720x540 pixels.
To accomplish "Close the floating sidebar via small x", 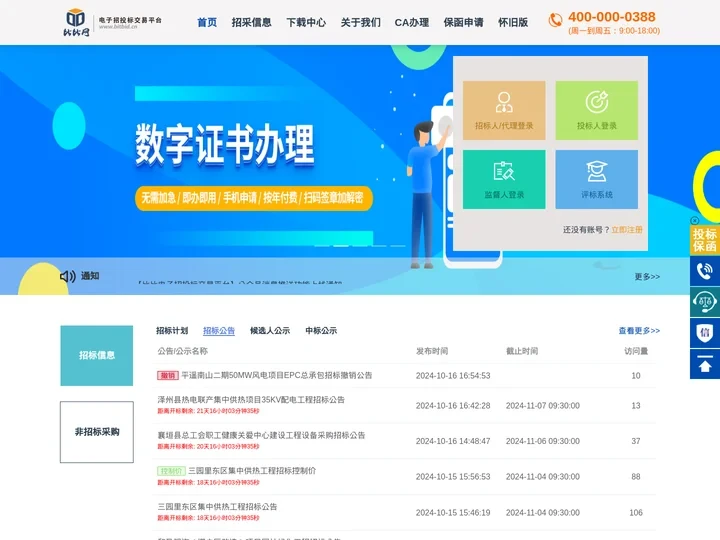I will [694, 220].
